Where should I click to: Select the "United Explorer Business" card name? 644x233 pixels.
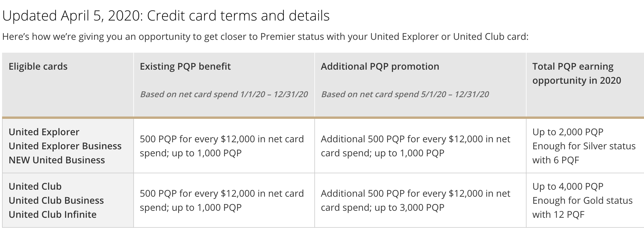[x=65, y=146]
